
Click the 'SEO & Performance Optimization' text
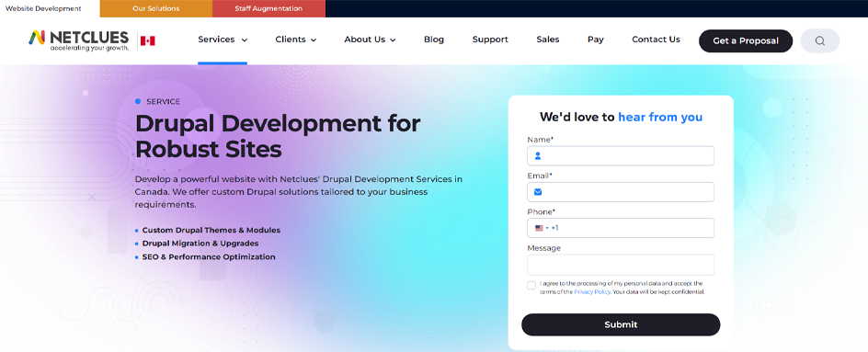coord(209,256)
